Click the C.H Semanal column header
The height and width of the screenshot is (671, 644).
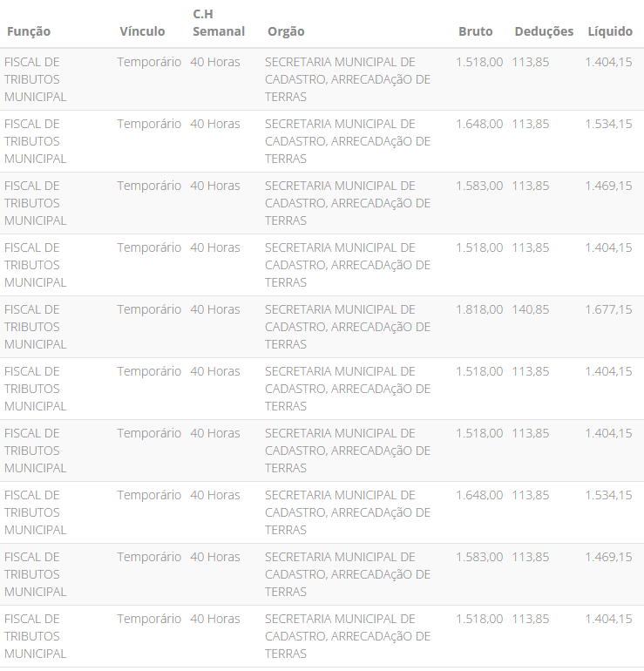[x=219, y=23]
